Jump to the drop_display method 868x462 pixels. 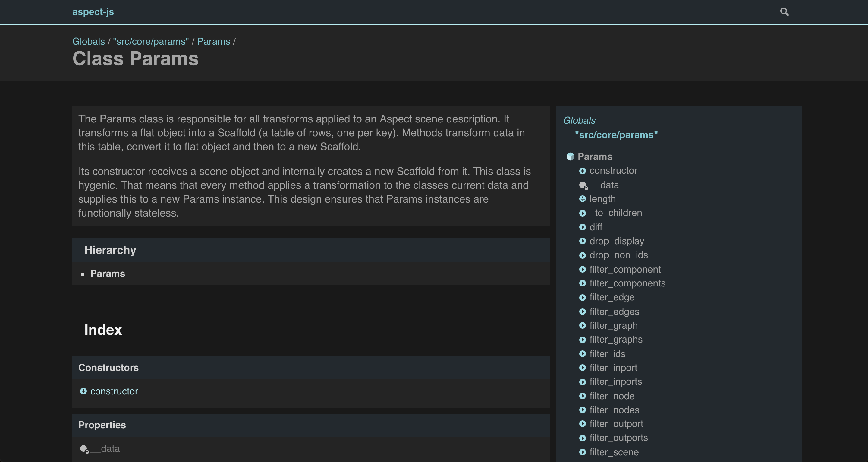tap(616, 241)
